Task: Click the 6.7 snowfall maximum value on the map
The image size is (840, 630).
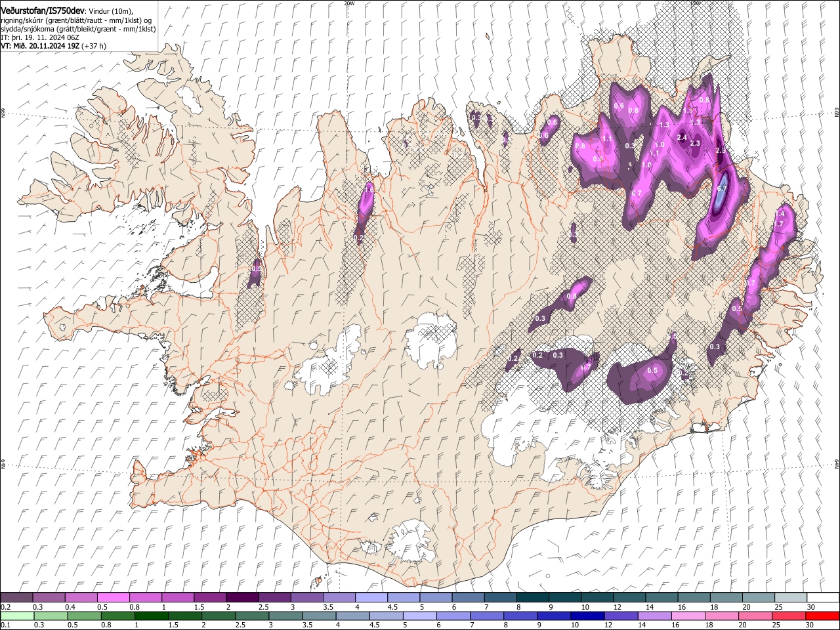Action: (x=723, y=189)
